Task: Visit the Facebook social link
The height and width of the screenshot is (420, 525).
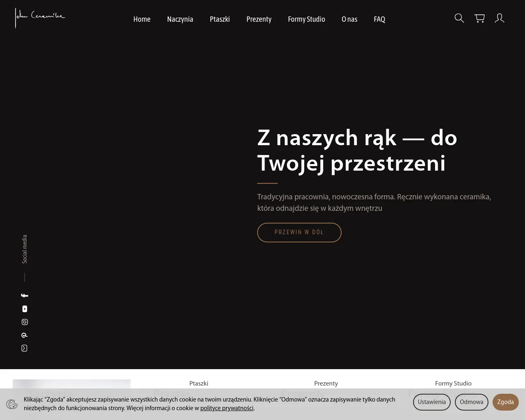Action: tap(25, 296)
